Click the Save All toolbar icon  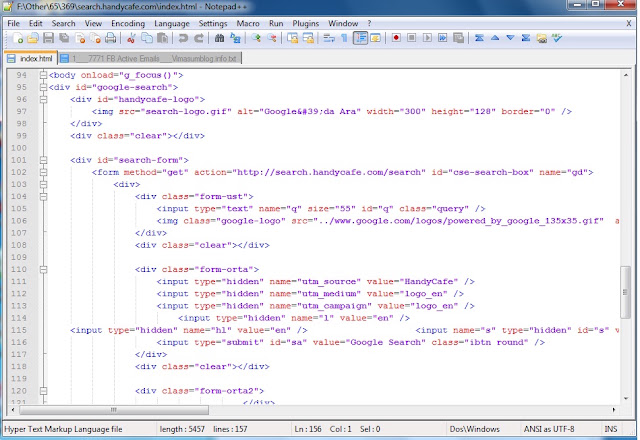point(64,38)
